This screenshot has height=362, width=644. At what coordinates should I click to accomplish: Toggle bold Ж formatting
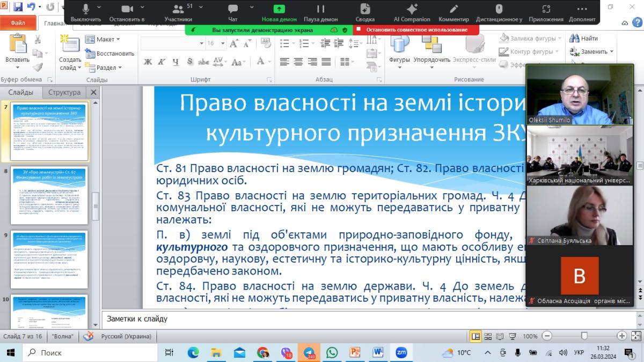click(148, 62)
